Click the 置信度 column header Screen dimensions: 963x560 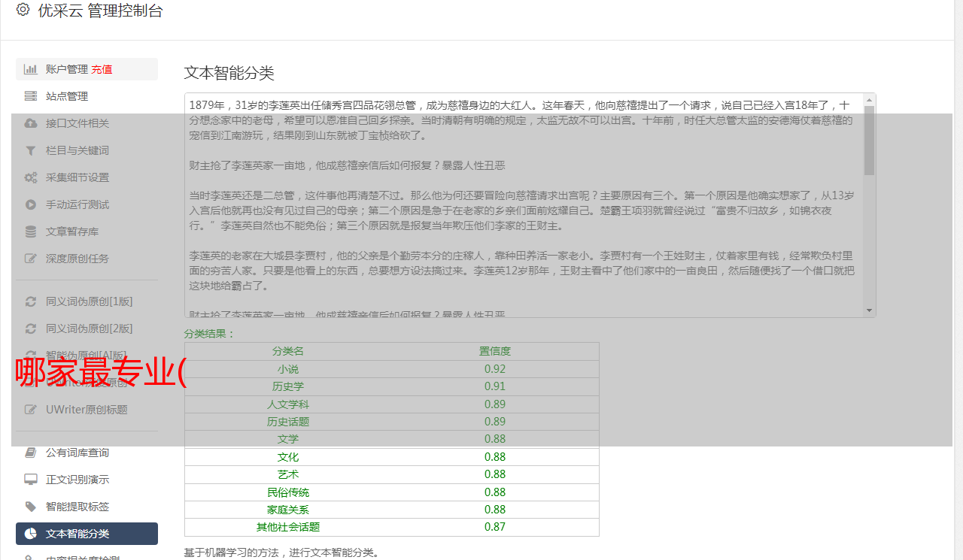tap(495, 351)
